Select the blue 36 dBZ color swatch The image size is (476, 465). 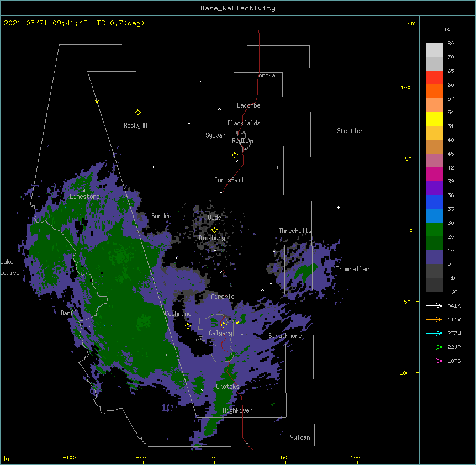pos(434,202)
